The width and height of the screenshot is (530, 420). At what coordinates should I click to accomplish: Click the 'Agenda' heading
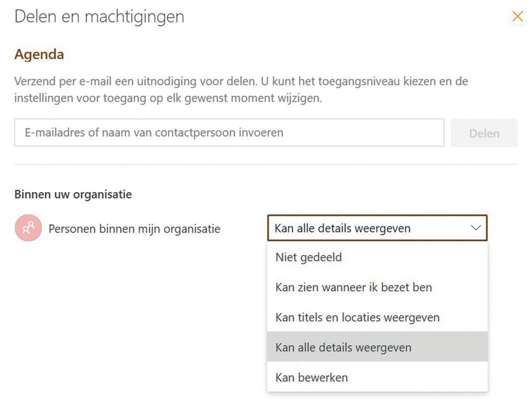pyautogui.click(x=39, y=54)
